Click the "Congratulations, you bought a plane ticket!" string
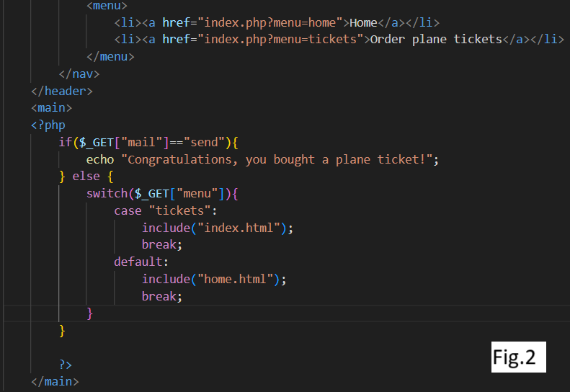Viewport: 570px width, 392px height. (273, 159)
